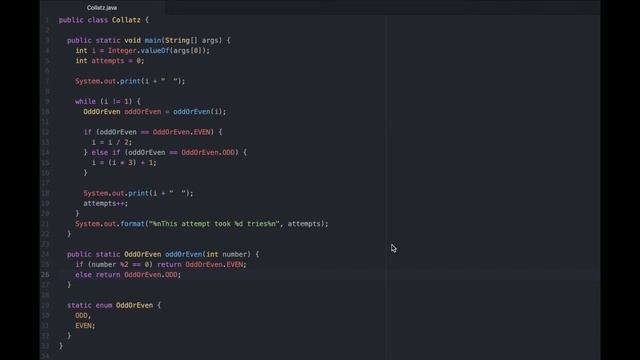The width and height of the screenshot is (640, 360).
Task: Click the 'else if (oddOrEven == OddOrEven.ODD)' line
Action: click(x=165, y=152)
